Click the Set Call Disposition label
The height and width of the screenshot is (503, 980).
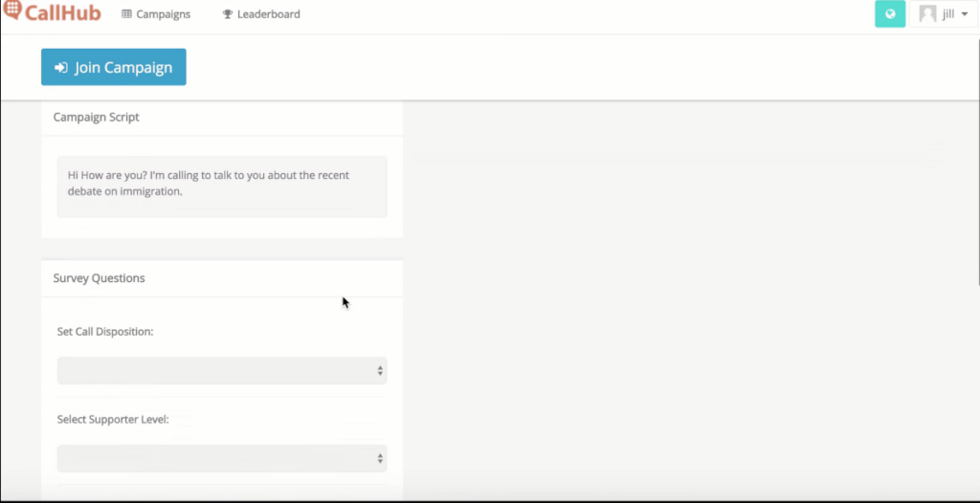105,331
